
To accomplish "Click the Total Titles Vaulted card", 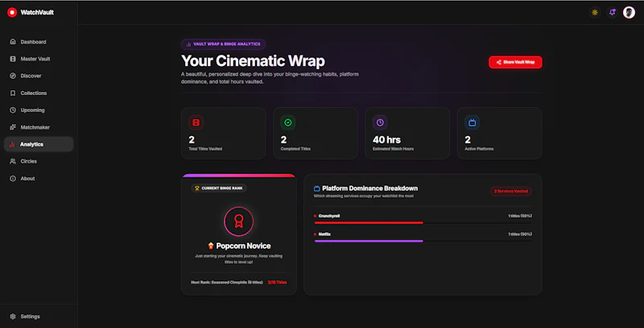I will coord(224,133).
